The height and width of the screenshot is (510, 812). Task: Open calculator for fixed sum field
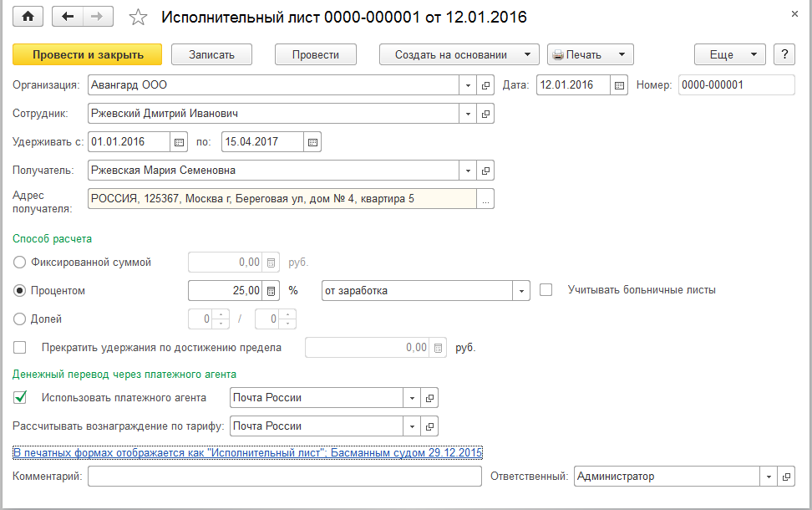(271, 263)
